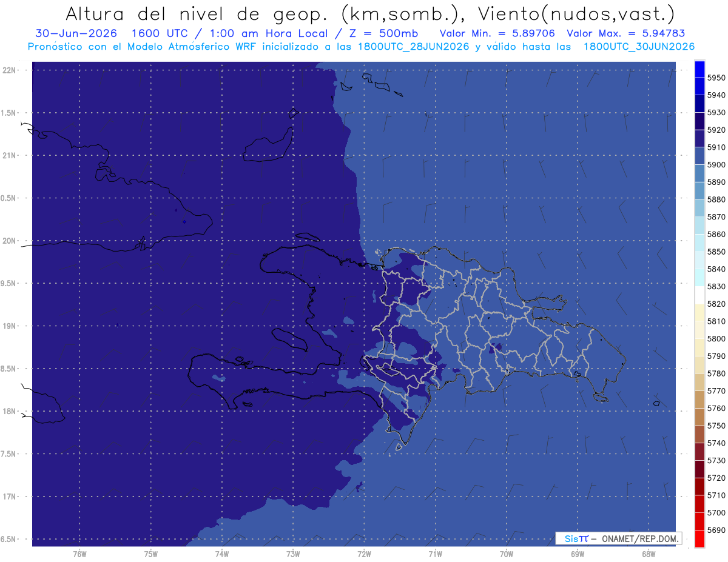Image resolution: width=728 pixels, height=562 pixels.
Task: Click the latitude axis label '18N'
Action: [8, 412]
